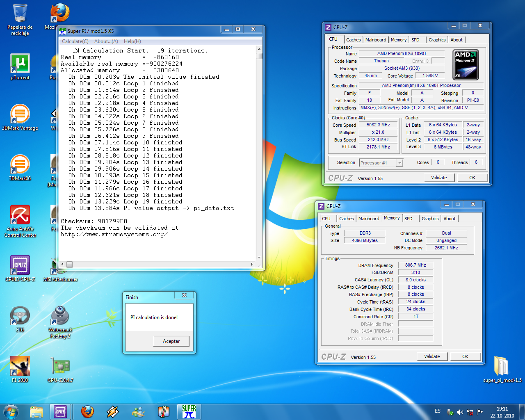Open Help(H) menu in Super PI

[x=132, y=41]
